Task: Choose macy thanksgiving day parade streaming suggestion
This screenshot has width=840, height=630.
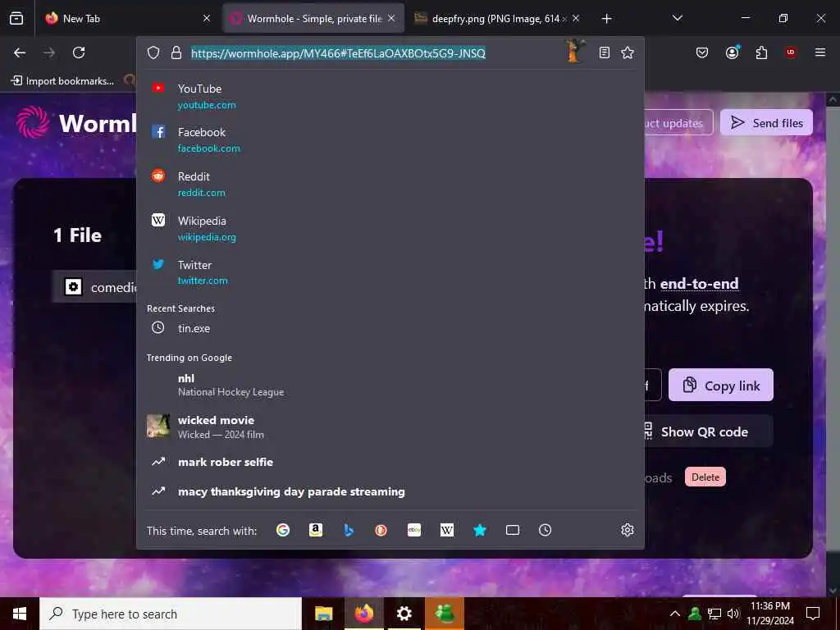Action: [x=390, y=491]
